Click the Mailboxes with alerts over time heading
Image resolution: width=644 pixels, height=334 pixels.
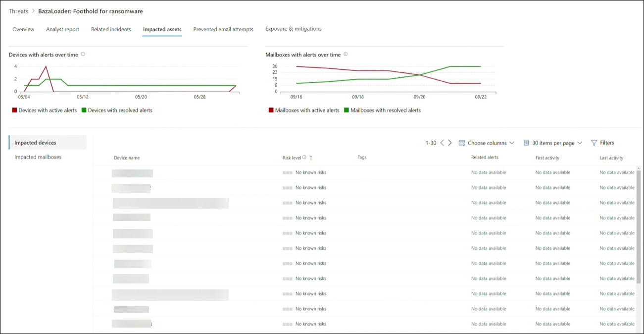303,55
